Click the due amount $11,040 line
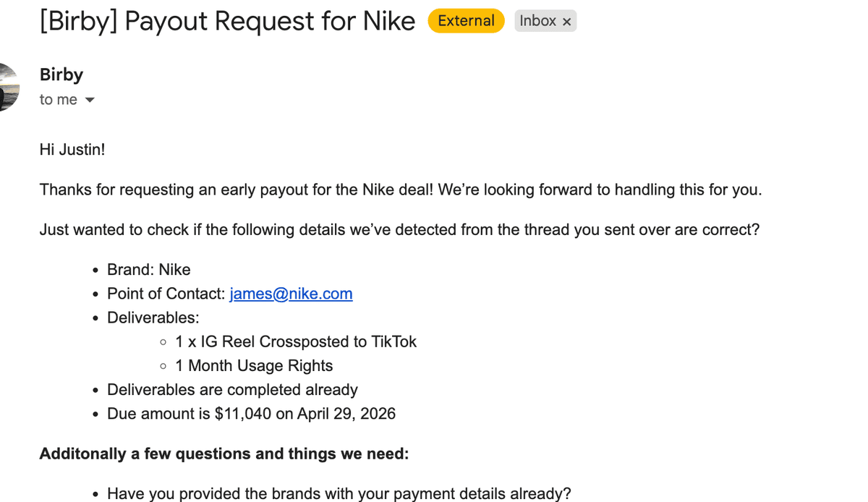The image size is (868, 502). [x=251, y=414]
